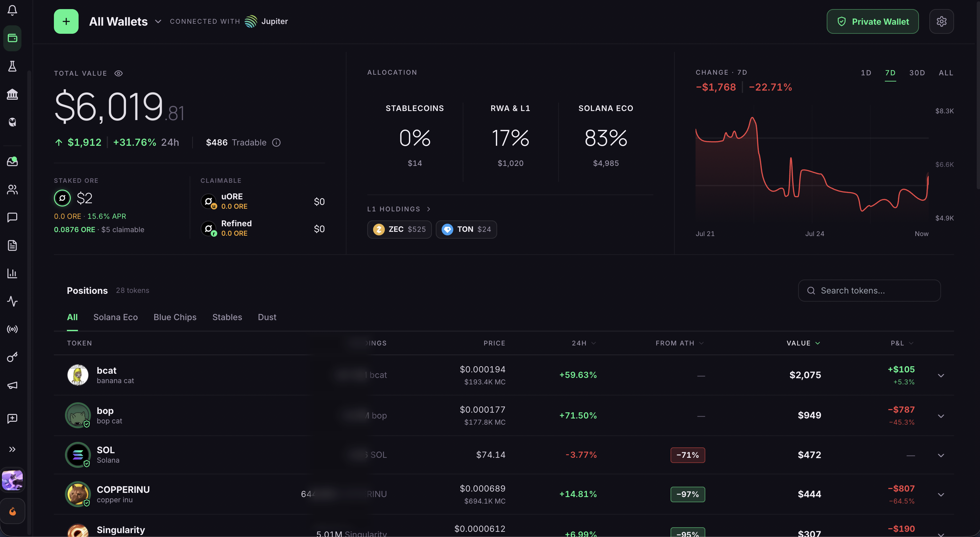Open the activity pulse icon in sidebar
This screenshot has width=980, height=537.
[12, 301]
